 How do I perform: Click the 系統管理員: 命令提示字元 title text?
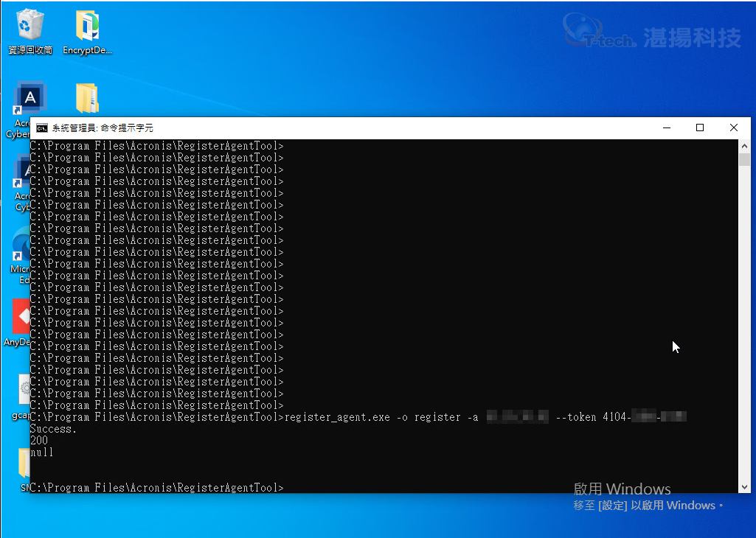(103, 128)
